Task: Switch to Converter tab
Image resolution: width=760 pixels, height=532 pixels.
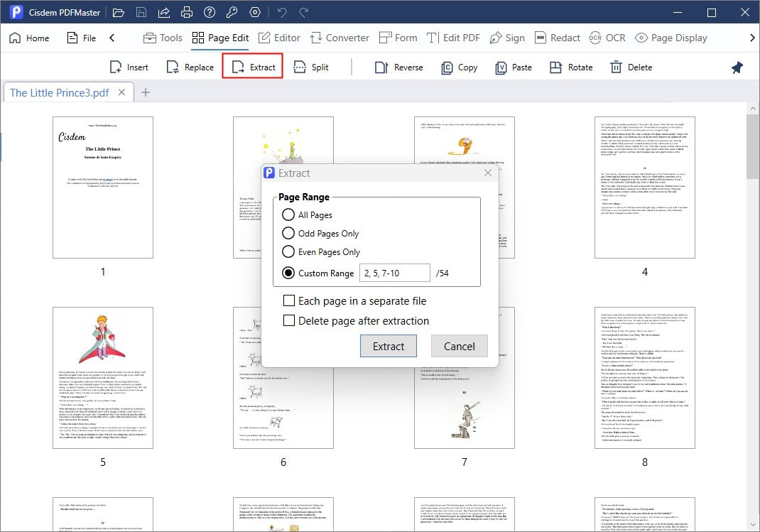Action: (340, 38)
